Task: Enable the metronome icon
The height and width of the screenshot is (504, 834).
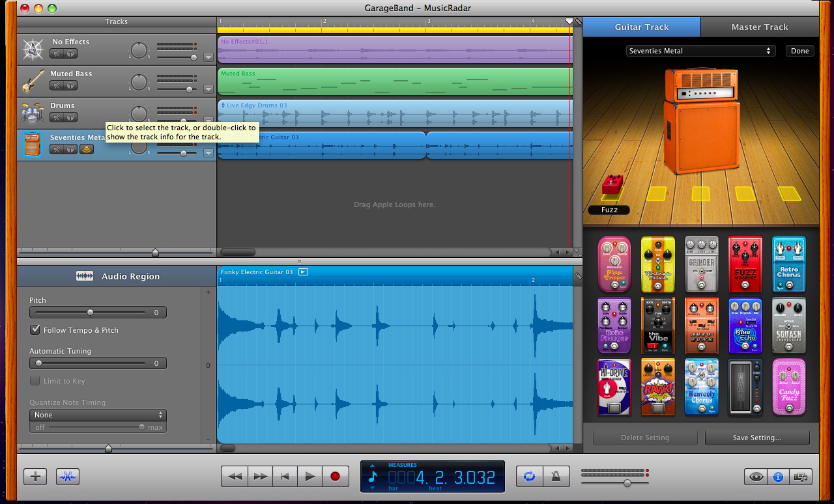Action: point(556,476)
